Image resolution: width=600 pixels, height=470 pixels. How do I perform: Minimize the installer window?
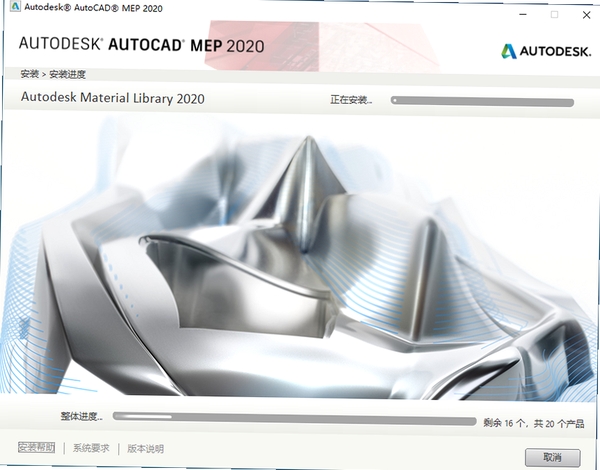(523, 15)
